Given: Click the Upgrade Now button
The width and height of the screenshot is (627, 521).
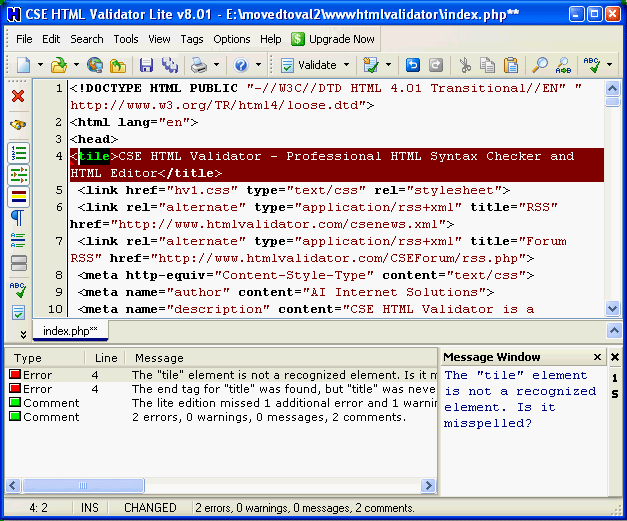Looking at the screenshot, I should (333, 39).
